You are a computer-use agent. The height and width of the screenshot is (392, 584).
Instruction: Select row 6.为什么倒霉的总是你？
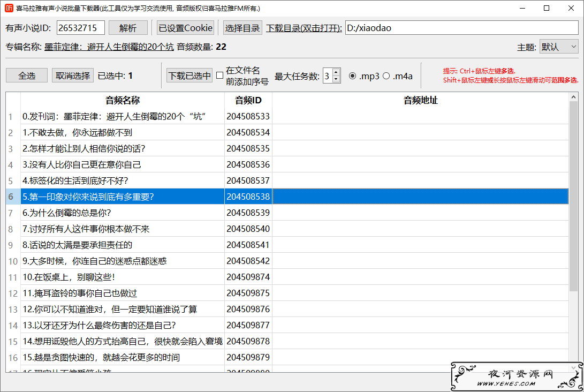click(x=123, y=213)
